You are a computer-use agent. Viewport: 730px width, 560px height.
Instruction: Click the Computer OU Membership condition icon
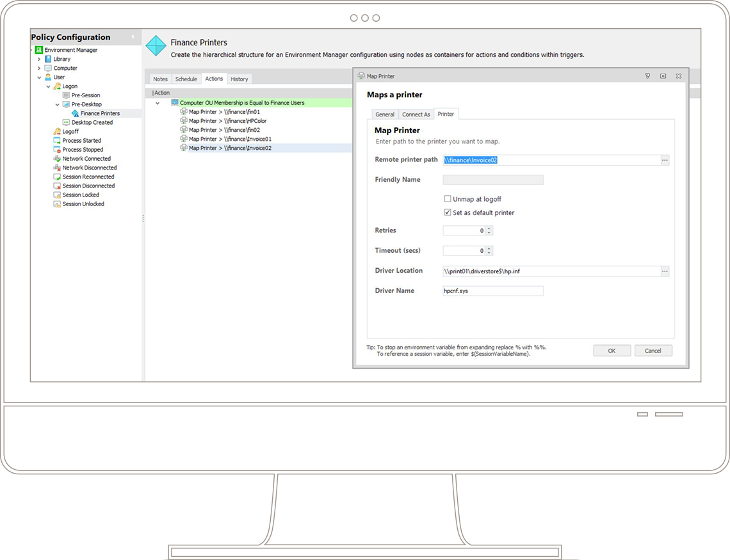point(174,102)
